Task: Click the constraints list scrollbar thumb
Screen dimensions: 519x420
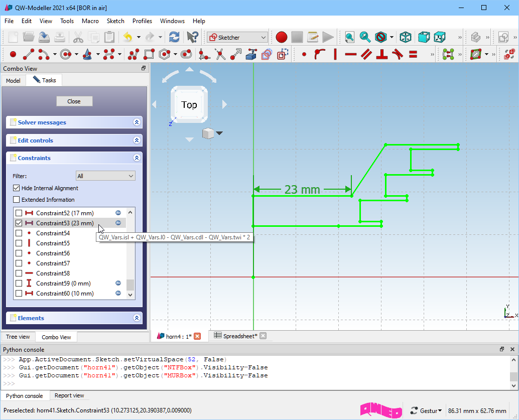Action: (x=131, y=285)
